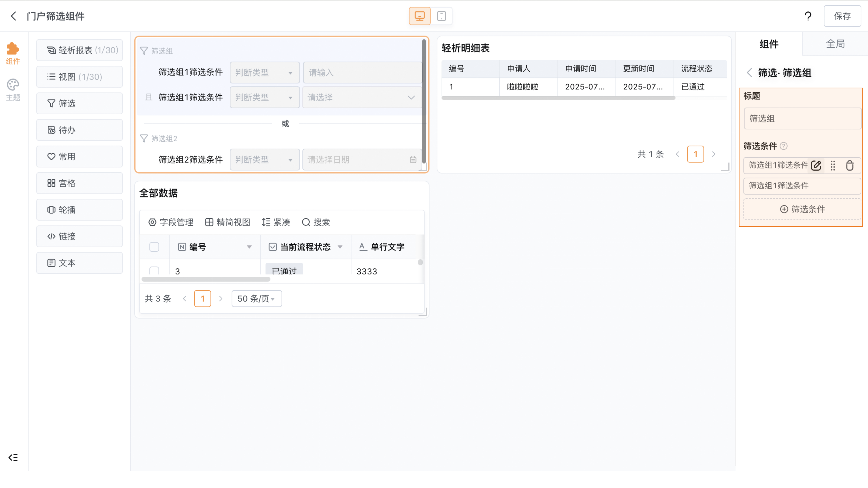Click the 全部数据 horizontal scrollbar
This screenshot has width=868, height=488.
pos(206,279)
